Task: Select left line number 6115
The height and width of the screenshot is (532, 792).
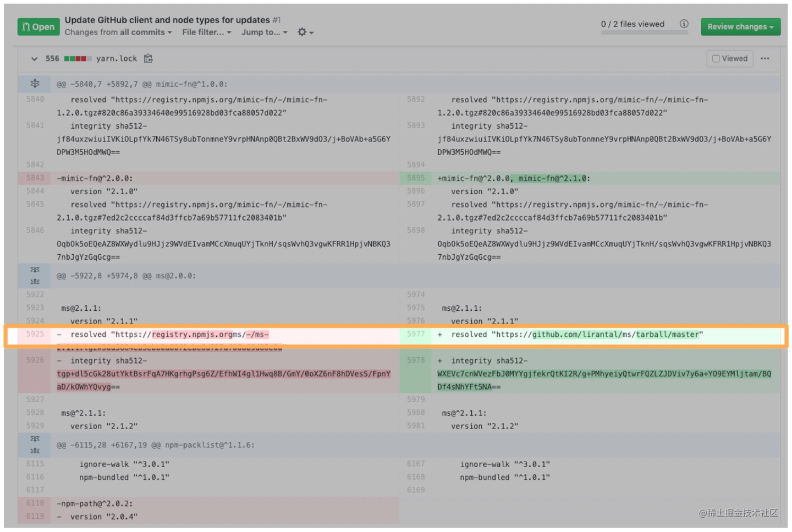Action: tap(35, 464)
